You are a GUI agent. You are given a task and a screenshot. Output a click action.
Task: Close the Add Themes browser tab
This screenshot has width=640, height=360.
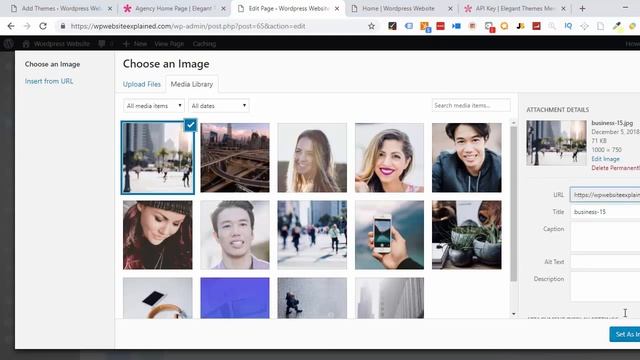click(110, 8)
